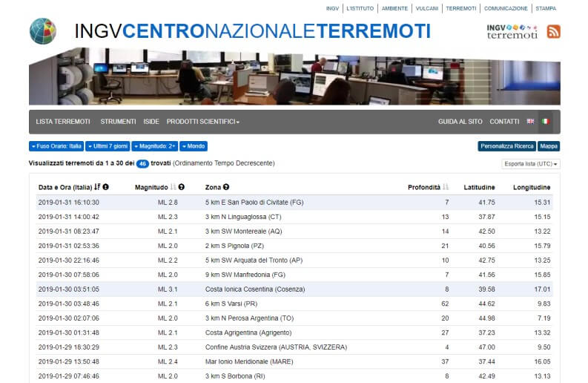Click the INGV Centro Nazionale Terremoti title

click(x=252, y=30)
